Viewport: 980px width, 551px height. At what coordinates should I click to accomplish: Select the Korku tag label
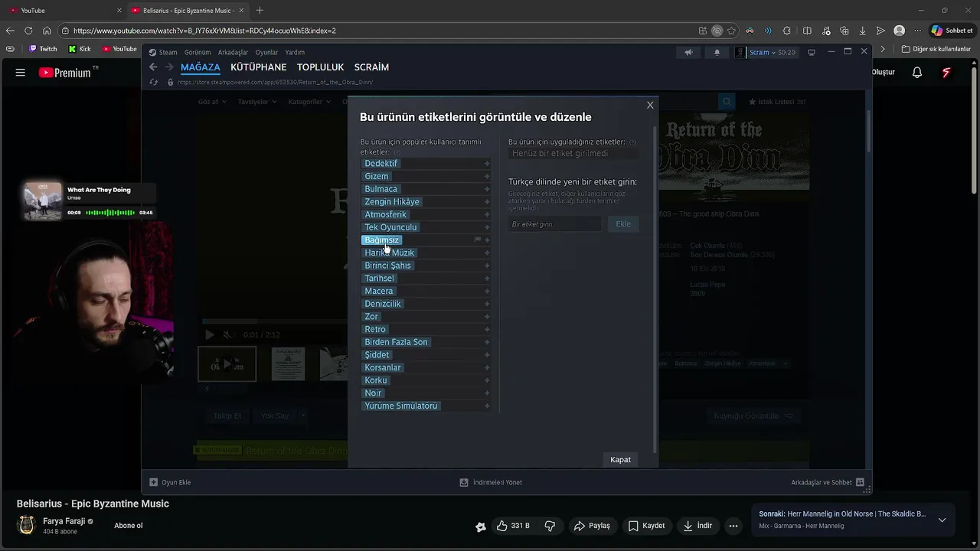coord(375,380)
